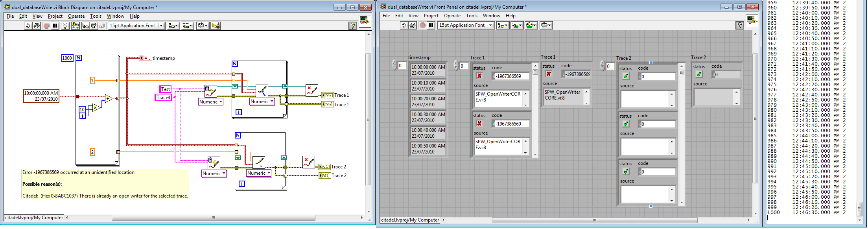Toggle Retain Wire Values button

coord(75,26)
